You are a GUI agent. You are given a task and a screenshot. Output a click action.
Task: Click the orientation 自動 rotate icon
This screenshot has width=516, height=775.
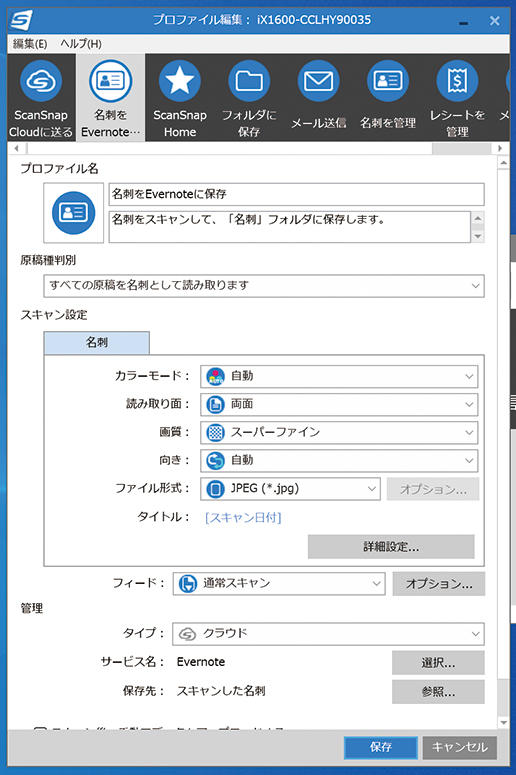coord(215,461)
